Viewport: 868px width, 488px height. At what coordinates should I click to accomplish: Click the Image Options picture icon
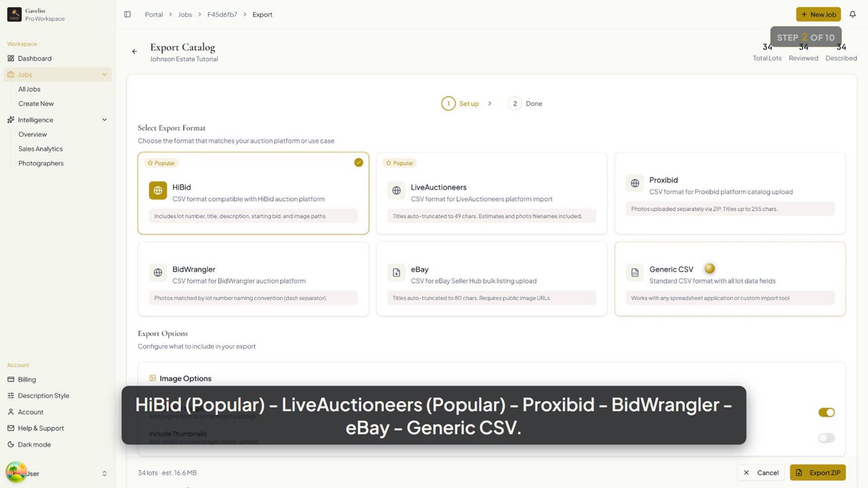[x=153, y=378]
